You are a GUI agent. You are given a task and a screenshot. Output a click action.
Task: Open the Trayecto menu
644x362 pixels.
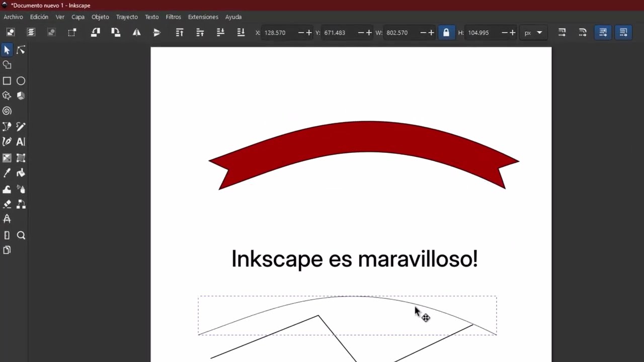click(127, 17)
